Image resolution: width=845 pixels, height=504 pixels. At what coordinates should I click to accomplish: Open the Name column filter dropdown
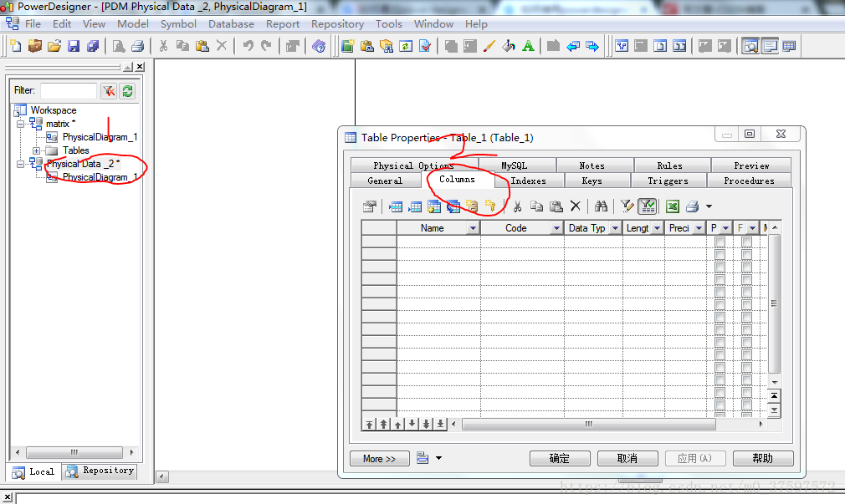coord(473,228)
